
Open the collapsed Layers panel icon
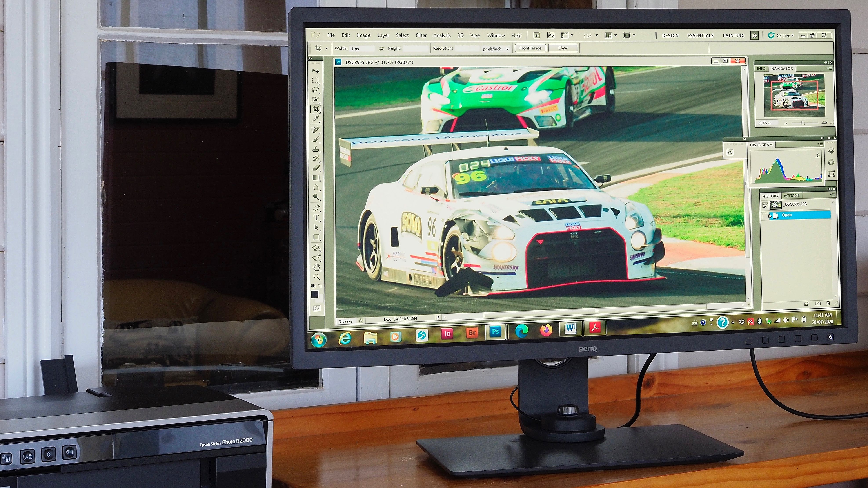pos(831,150)
